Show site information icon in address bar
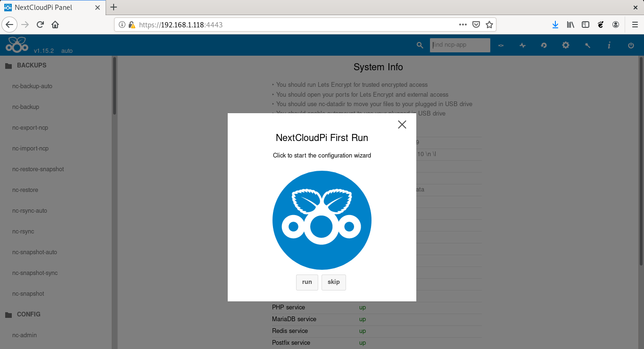 pos(122,25)
